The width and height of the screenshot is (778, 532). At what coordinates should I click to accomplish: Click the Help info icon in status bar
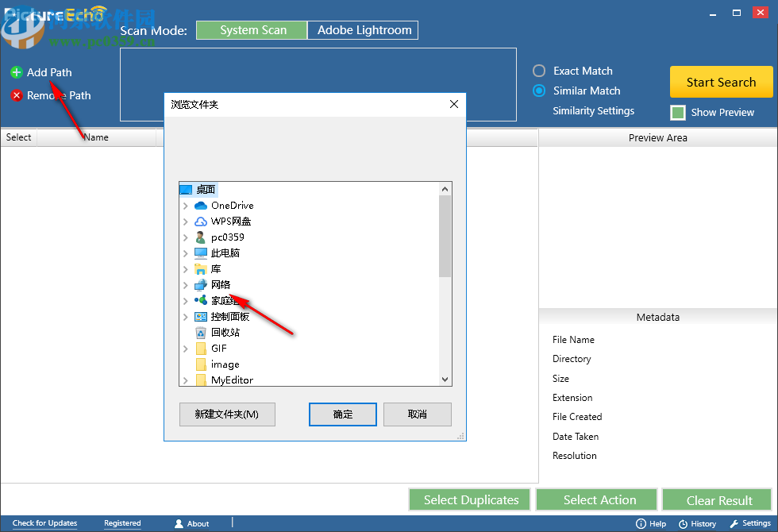pyautogui.click(x=641, y=523)
